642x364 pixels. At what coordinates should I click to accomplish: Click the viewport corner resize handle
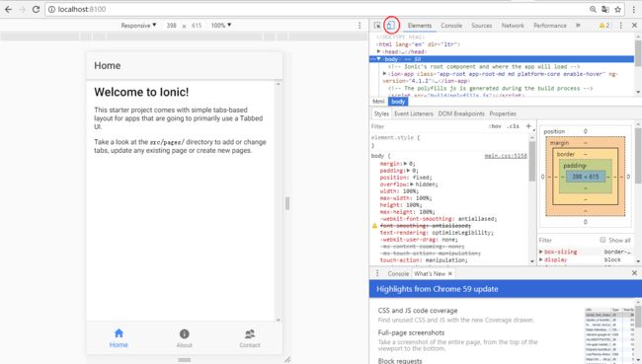tap(287, 359)
